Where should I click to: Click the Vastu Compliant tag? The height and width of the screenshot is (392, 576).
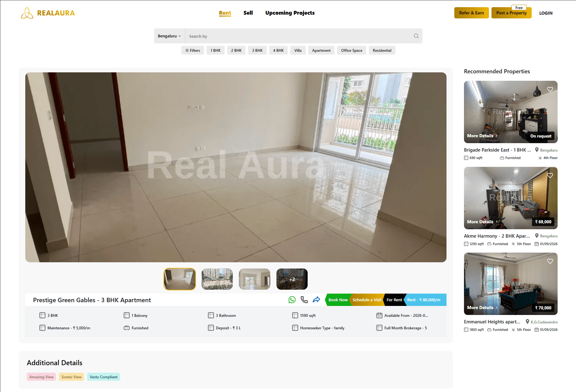(x=104, y=377)
